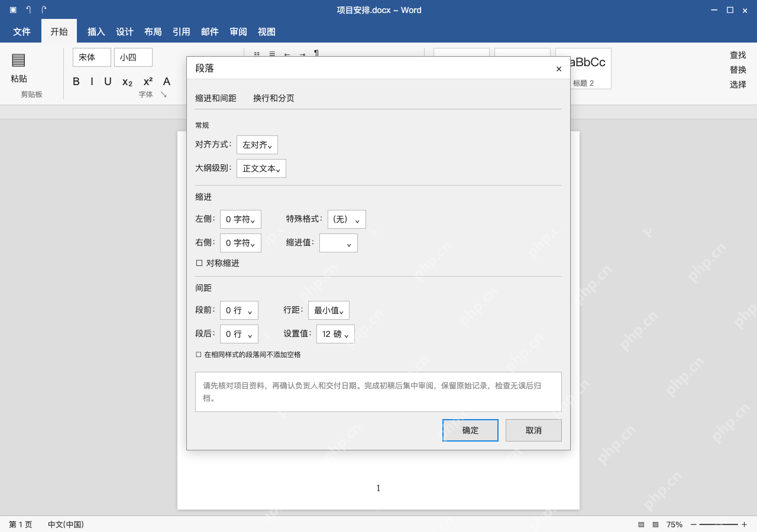This screenshot has width=757, height=532.
Task: Expand the 段后 spacing box
Action: [239, 334]
